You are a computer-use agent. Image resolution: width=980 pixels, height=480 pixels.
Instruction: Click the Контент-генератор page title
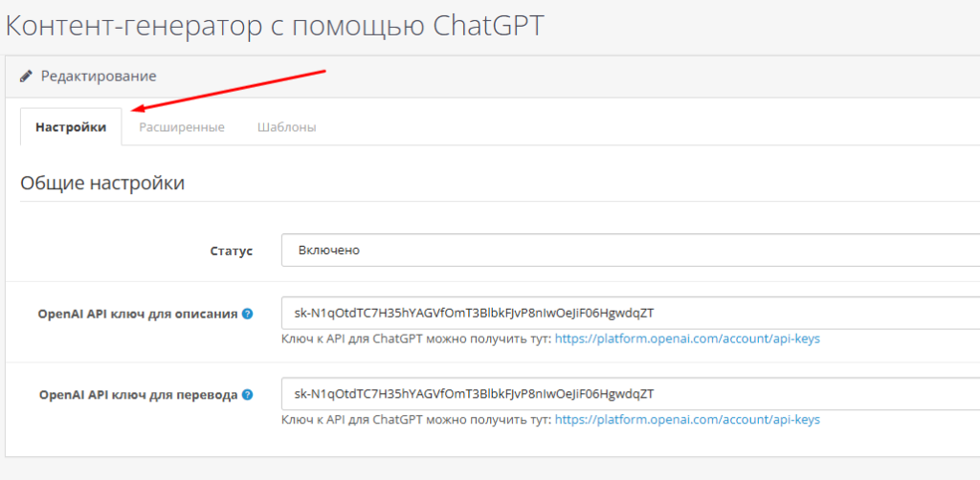275,25
